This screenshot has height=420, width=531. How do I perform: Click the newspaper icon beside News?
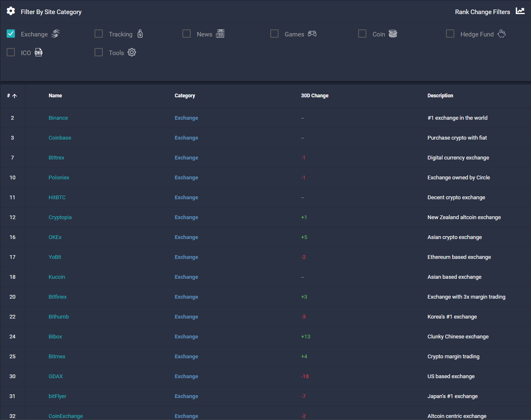click(220, 34)
